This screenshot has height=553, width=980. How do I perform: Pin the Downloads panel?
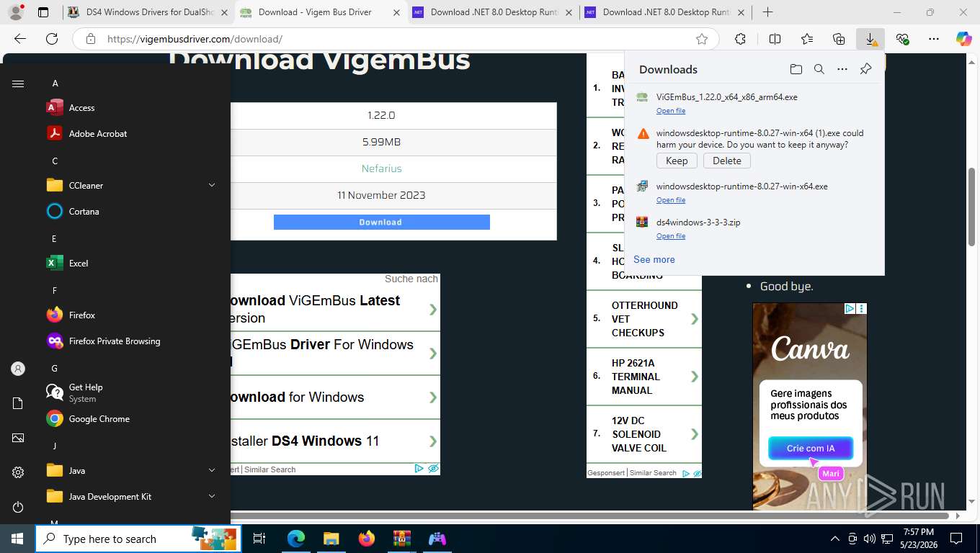click(x=865, y=69)
